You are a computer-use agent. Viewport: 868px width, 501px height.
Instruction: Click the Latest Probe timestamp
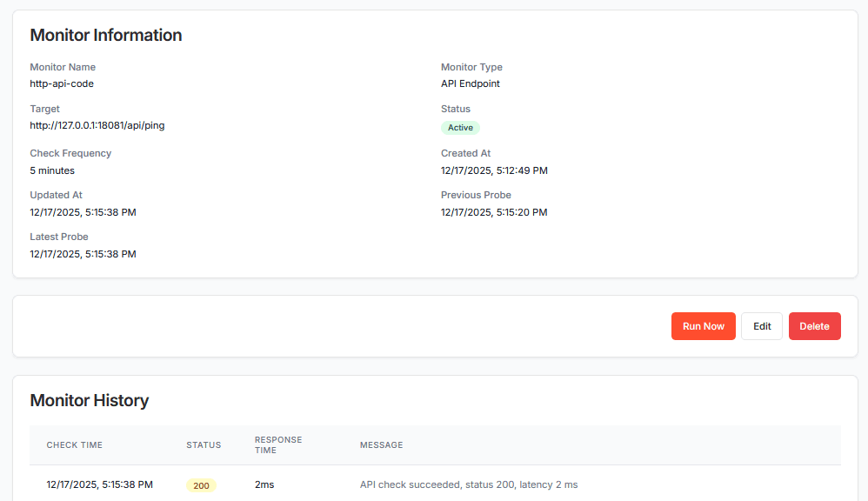[x=83, y=253]
